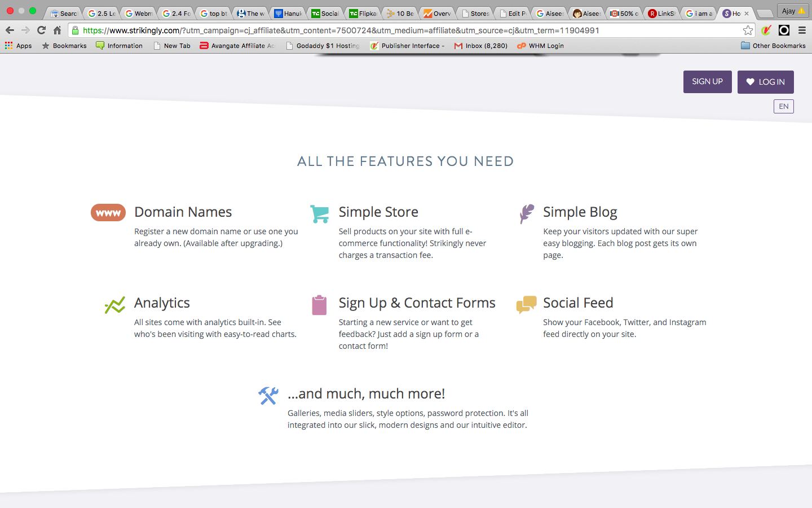Switch to the Flipkart tab
812x508 pixels.
point(363,13)
